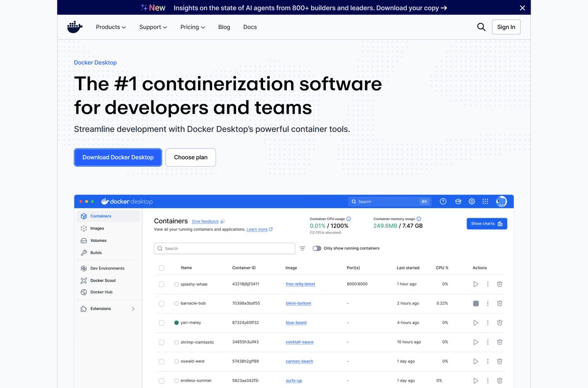Open the free-willy:latest image link

click(x=300, y=284)
